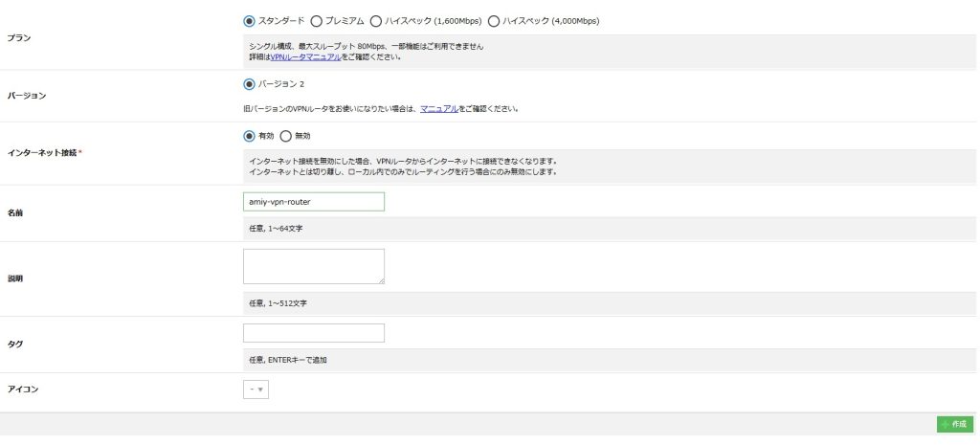Open the マニュアル link under バージョン

point(439,109)
